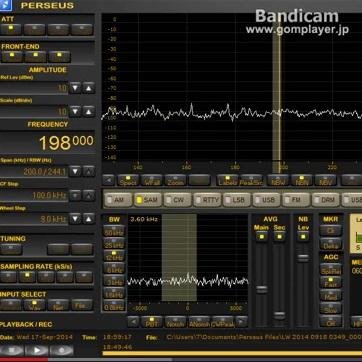Click the 198 000 frequency display
The width and height of the screenshot is (362, 362).
66,142
